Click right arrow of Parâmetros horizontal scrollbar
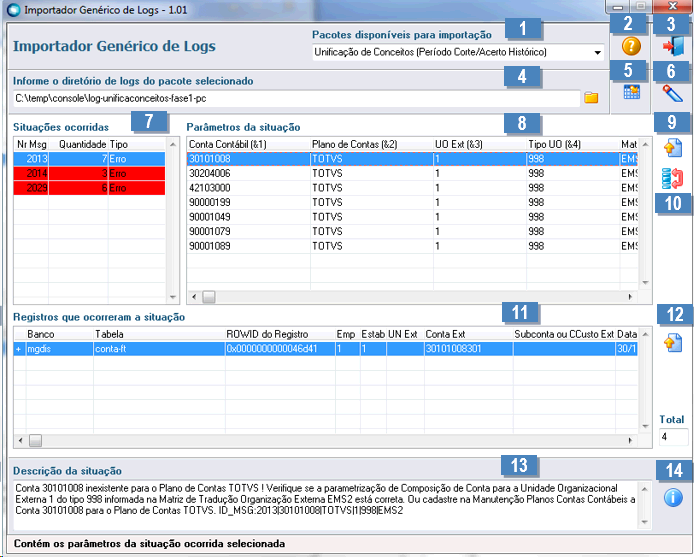This screenshot has width=694, height=557. (630, 297)
